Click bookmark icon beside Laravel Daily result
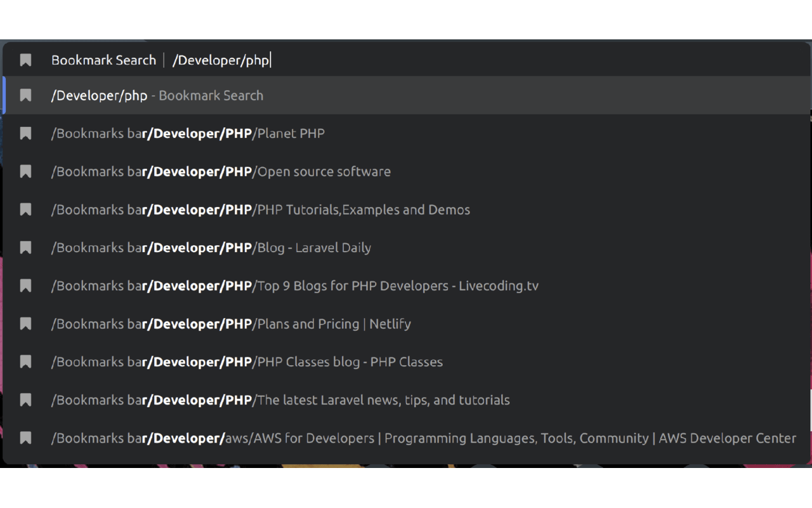This screenshot has width=812, height=508. point(25,248)
